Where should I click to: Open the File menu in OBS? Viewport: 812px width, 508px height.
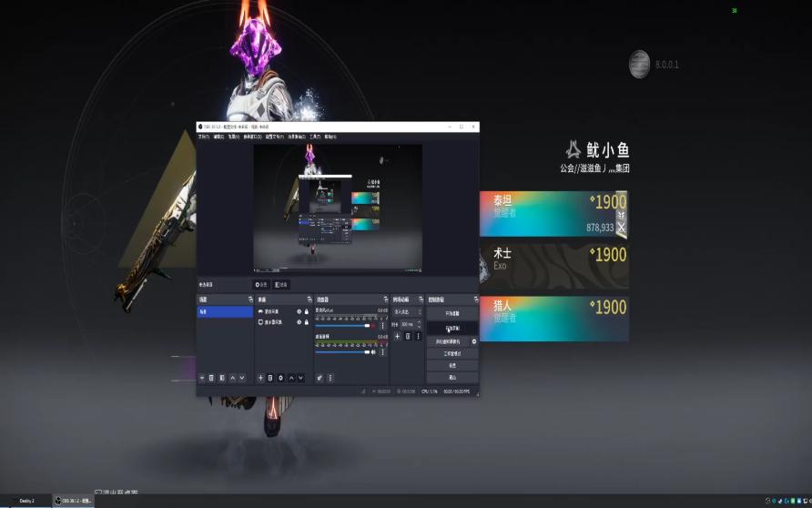point(204,137)
